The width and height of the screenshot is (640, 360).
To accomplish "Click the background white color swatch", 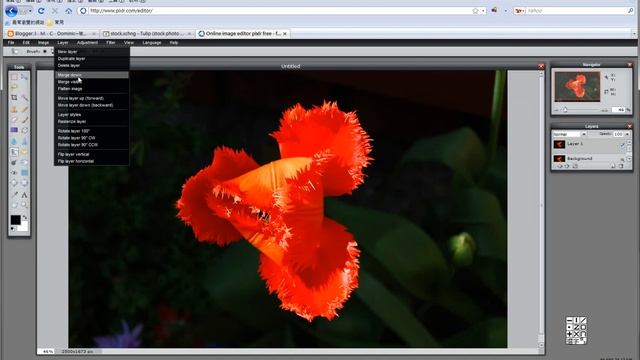I will pyautogui.click(x=24, y=227).
